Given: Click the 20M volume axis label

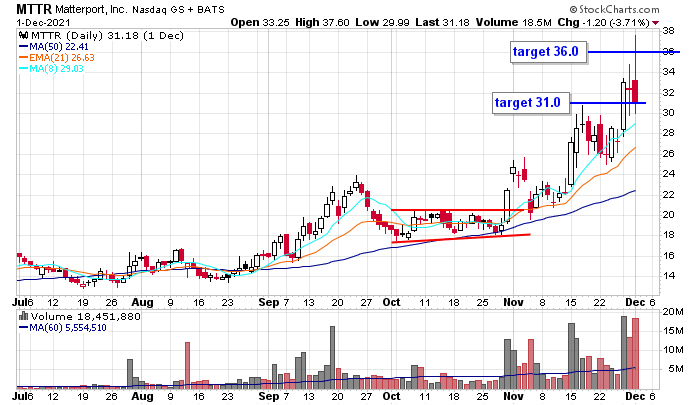Looking at the screenshot, I should point(672,312).
